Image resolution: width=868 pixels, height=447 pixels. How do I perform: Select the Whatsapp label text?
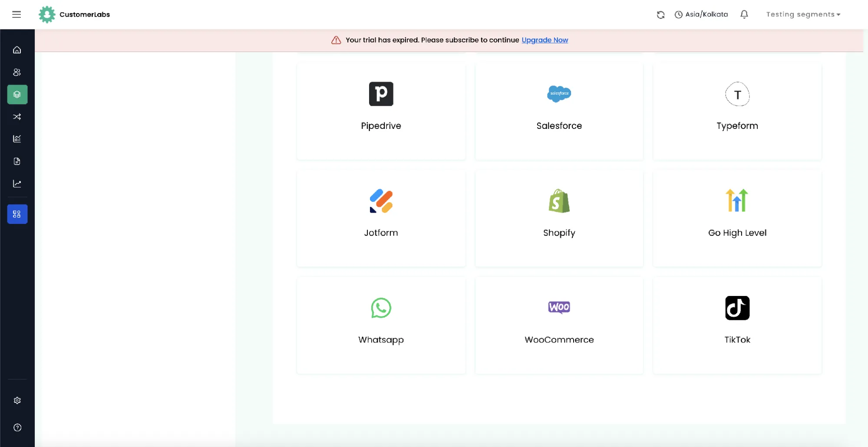[381, 340]
